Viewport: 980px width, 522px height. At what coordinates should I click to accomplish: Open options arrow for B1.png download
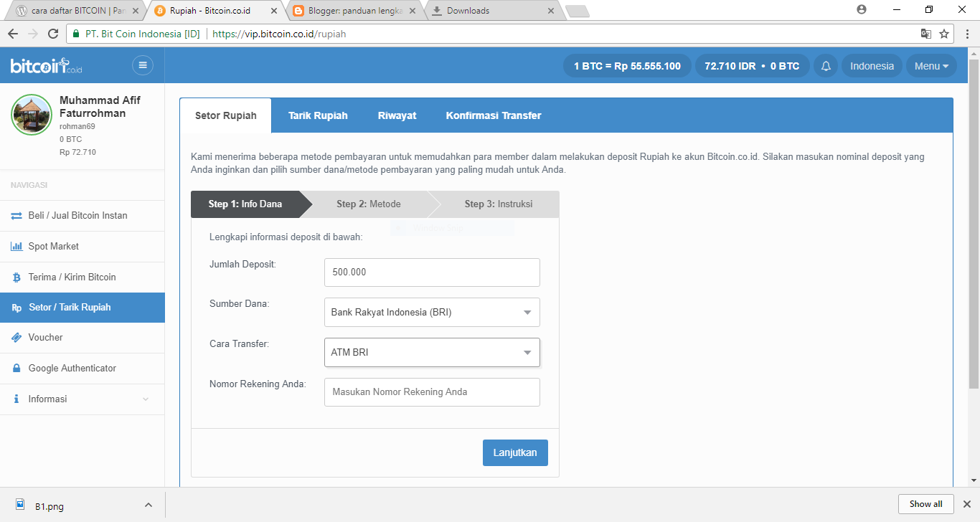click(149, 506)
